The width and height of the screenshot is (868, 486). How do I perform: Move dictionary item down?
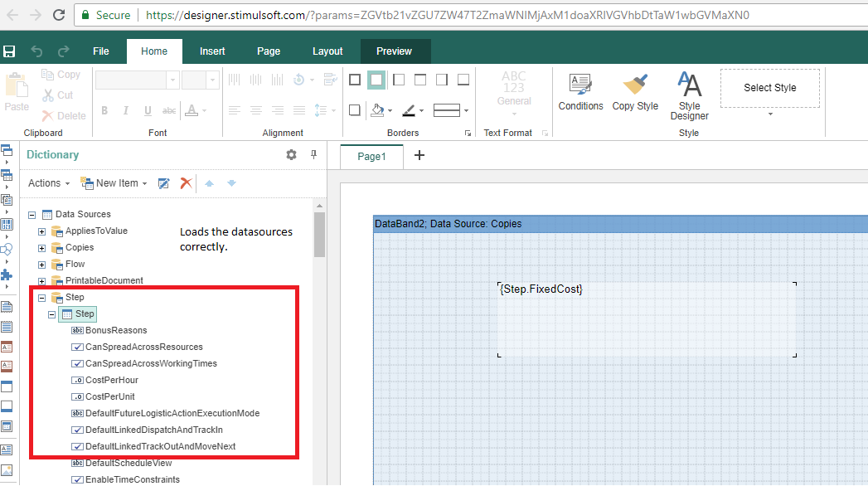click(x=231, y=183)
